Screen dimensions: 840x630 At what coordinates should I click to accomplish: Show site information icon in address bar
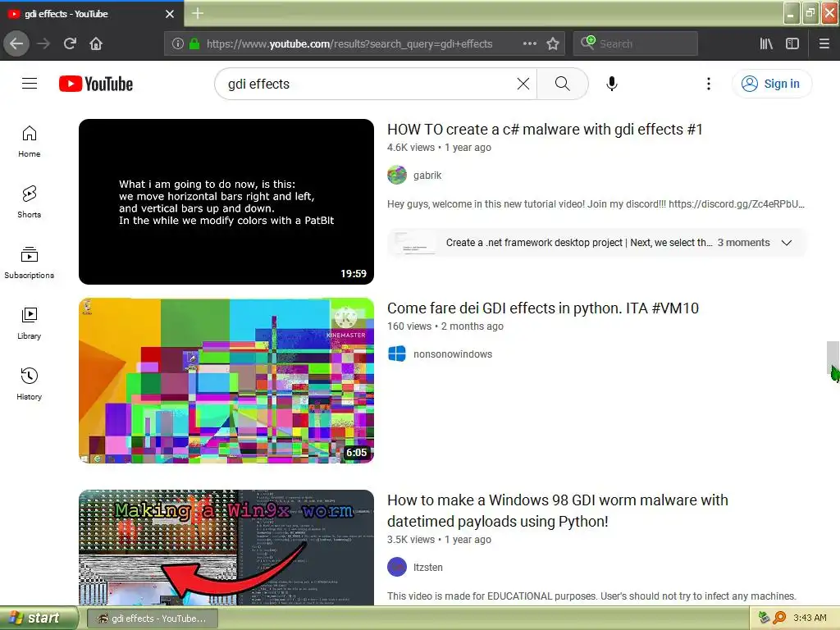178,43
